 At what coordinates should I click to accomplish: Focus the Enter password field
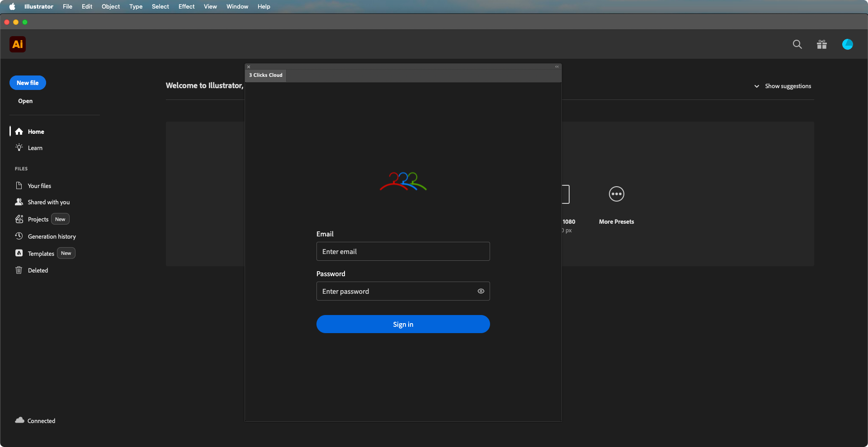(x=396, y=291)
